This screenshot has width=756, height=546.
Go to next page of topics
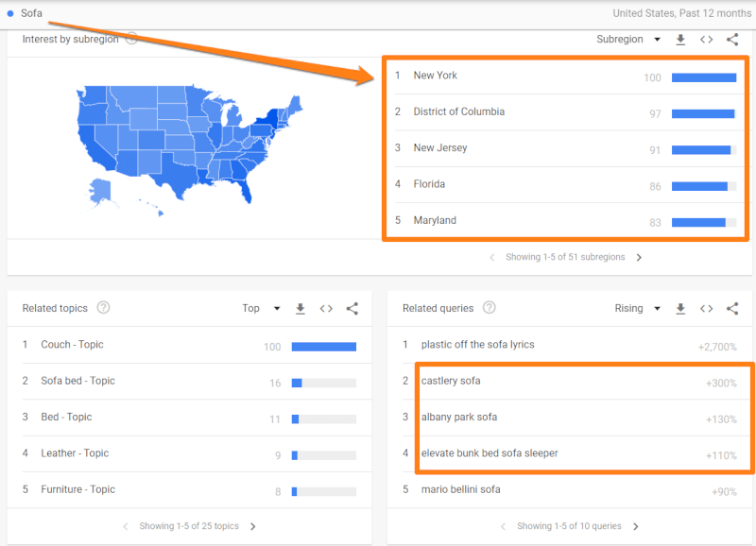point(252,526)
